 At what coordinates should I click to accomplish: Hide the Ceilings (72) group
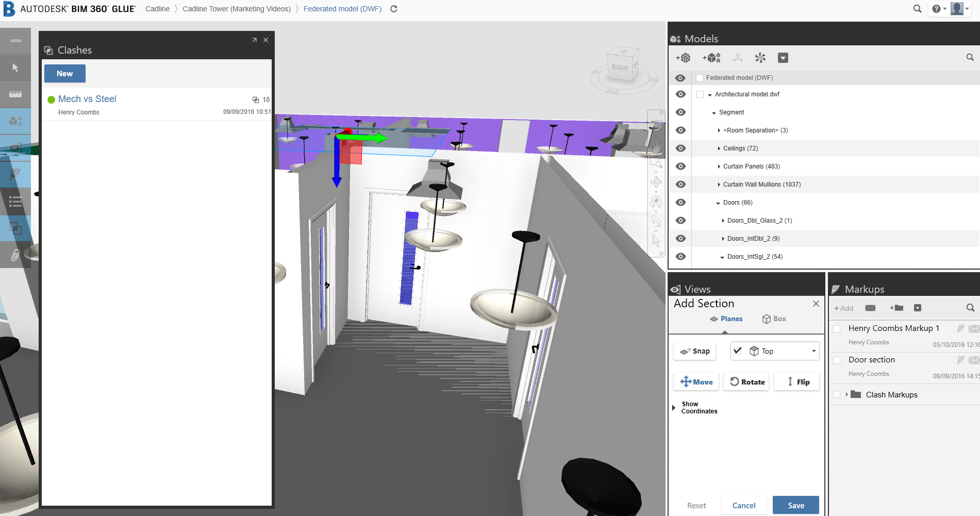[680, 148]
